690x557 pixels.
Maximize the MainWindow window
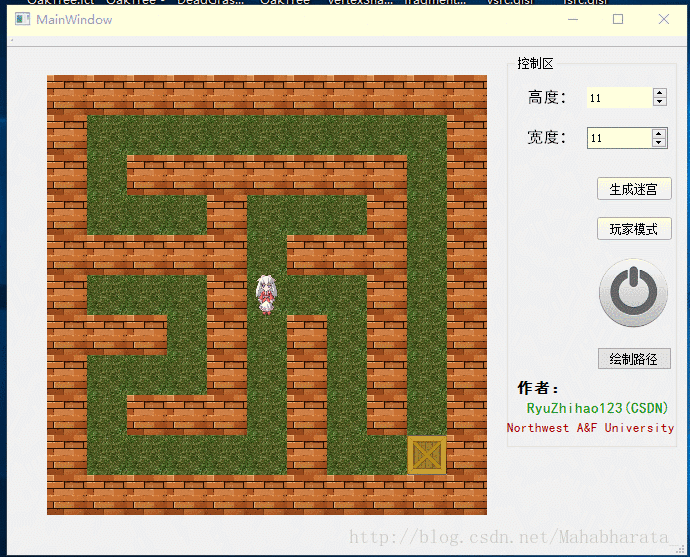pyautogui.click(x=618, y=19)
